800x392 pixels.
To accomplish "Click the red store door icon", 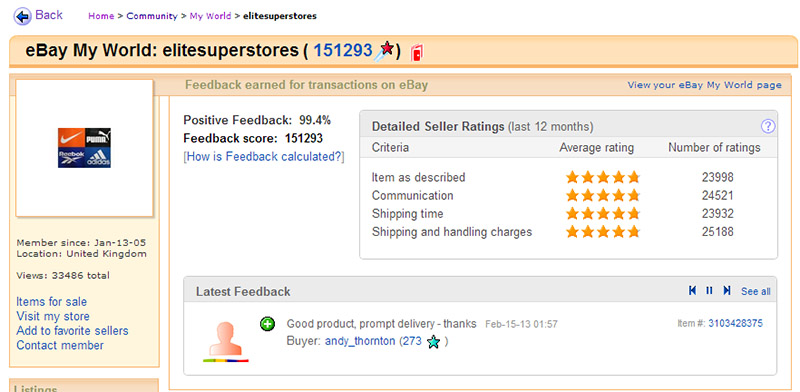I will click(x=417, y=53).
